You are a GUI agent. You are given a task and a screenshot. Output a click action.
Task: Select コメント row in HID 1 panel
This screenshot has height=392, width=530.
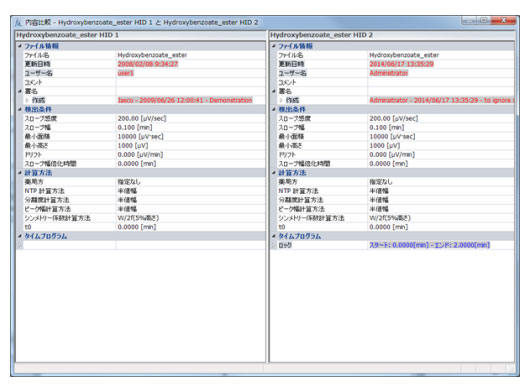click(144, 82)
